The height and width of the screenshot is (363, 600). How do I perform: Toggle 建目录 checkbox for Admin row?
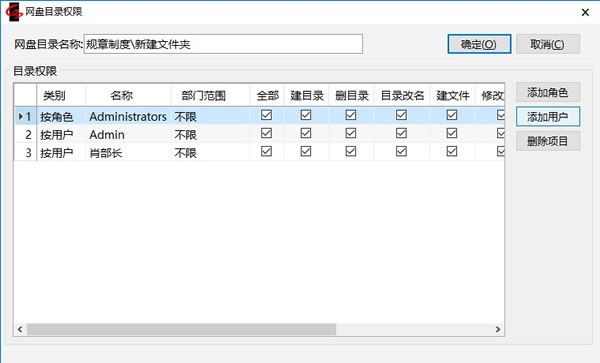306,133
